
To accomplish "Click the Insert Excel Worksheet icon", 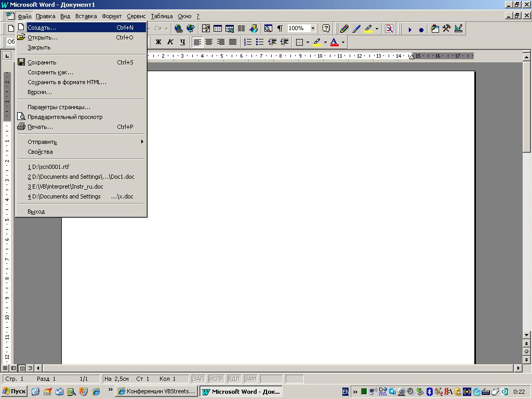I will (x=229, y=29).
